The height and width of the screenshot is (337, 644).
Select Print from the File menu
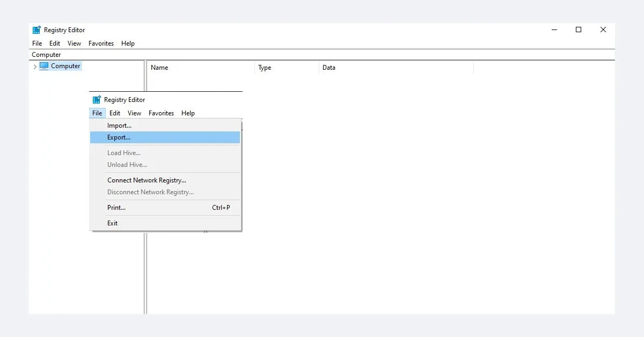tap(116, 208)
